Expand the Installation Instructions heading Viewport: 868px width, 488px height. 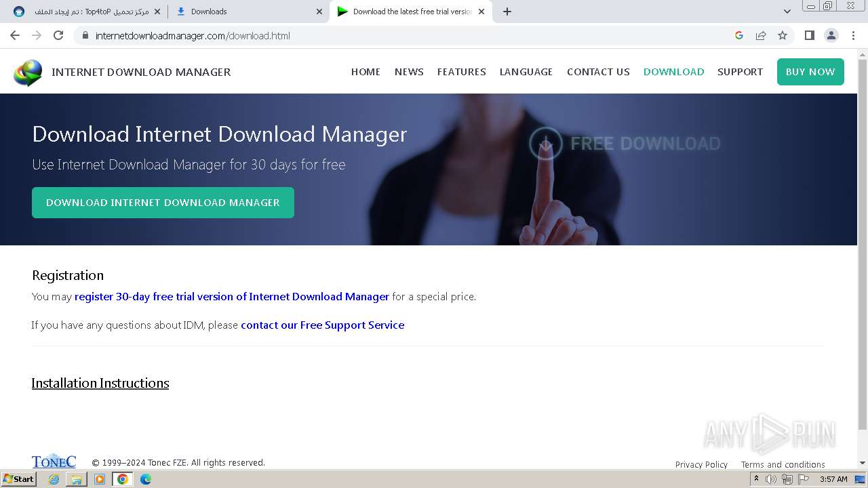point(100,383)
